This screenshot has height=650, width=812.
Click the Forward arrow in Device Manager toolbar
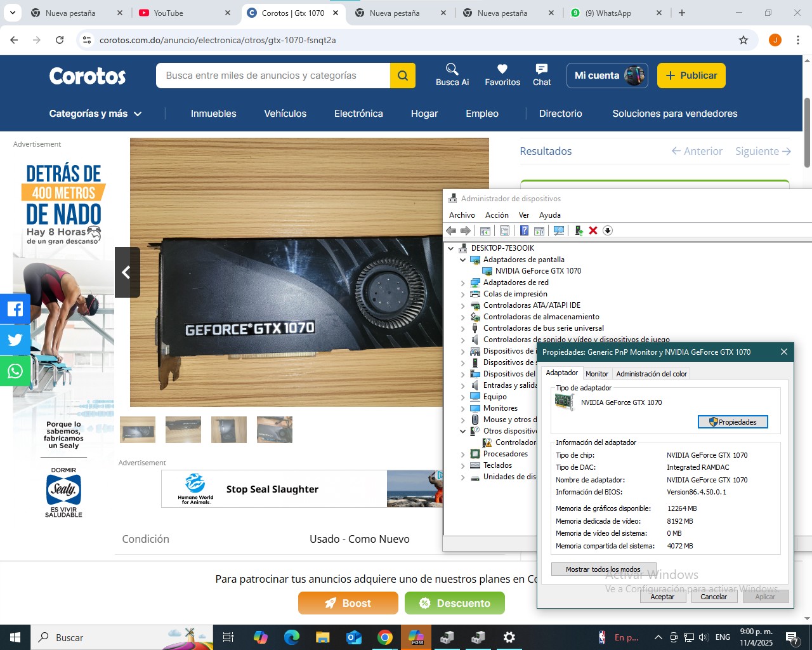[466, 230]
